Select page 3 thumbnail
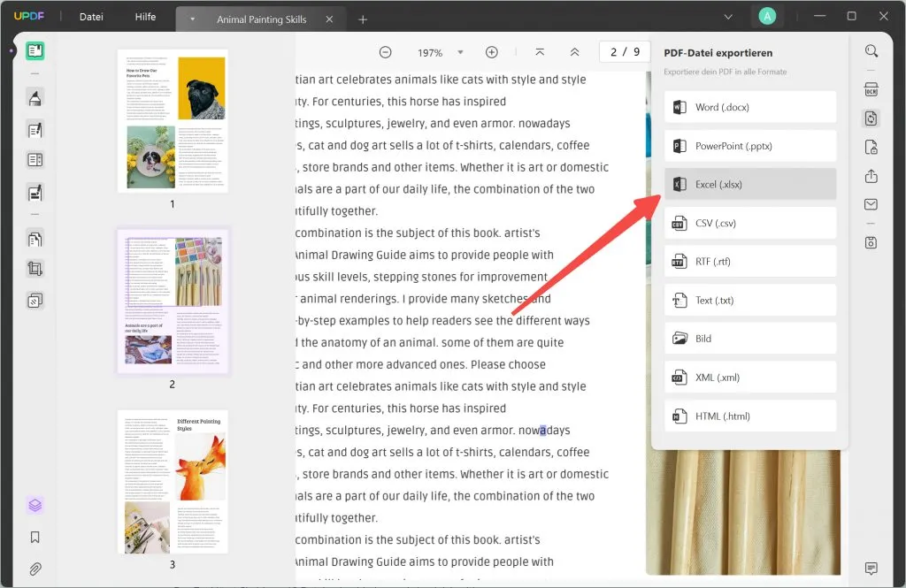Viewport: 906px width, 588px height. [173, 481]
